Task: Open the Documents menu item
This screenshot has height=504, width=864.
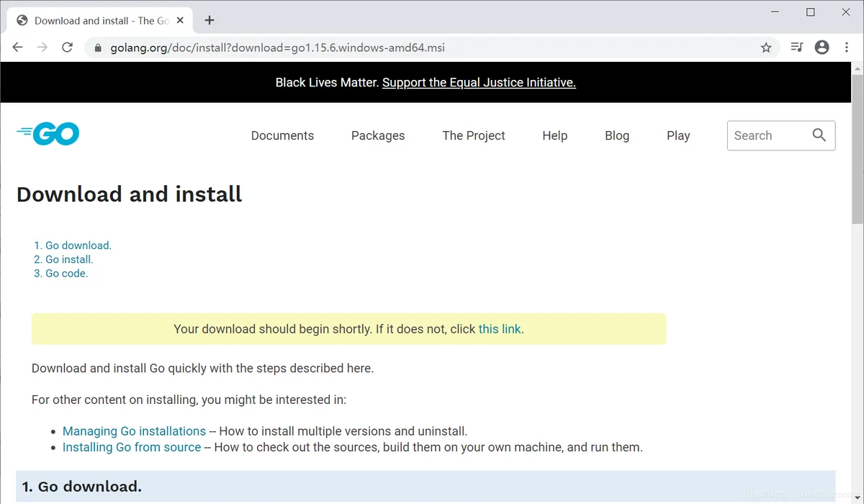Action: (282, 135)
